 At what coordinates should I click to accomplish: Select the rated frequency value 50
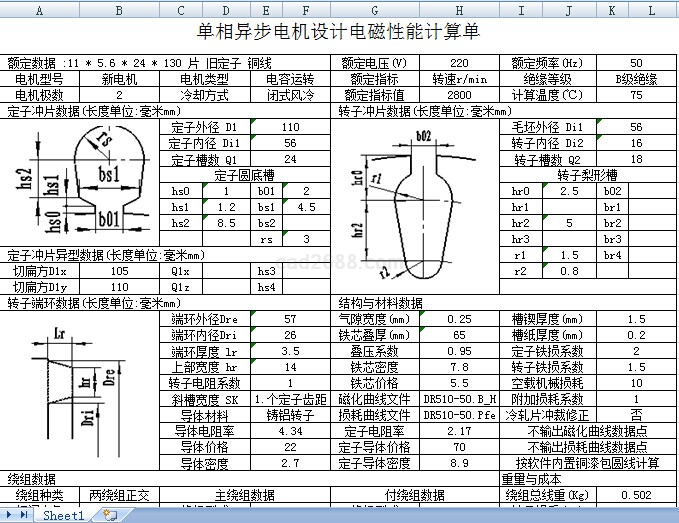tap(637, 62)
